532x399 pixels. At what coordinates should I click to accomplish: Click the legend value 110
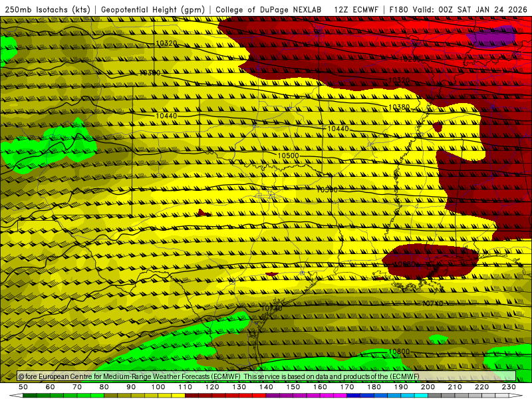point(186,387)
